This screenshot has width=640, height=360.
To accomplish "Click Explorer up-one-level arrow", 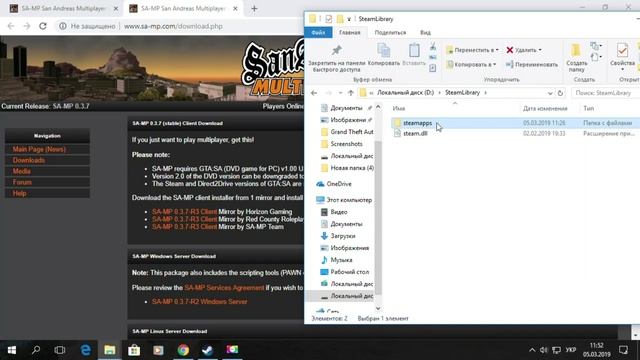I will click(351, 93).
